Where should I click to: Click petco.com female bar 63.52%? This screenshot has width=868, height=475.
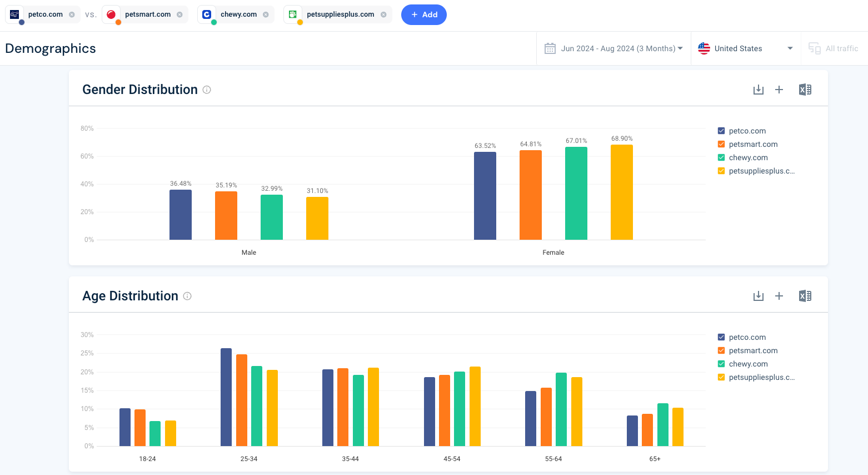coord(485,196)
